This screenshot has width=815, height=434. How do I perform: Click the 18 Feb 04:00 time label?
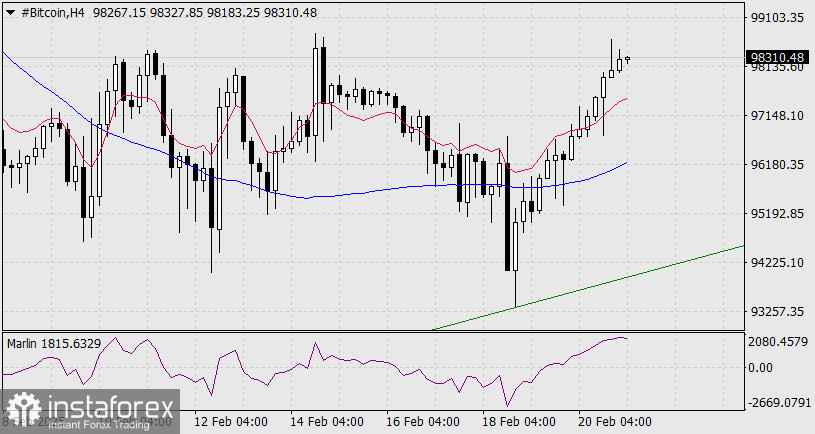pos(518,421)
